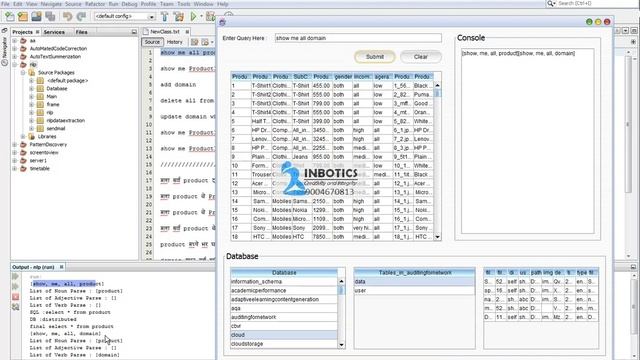Expand the Libraries node
Image resolution: width=640 pixels, height=360 pixels.
tap(23, 137)
